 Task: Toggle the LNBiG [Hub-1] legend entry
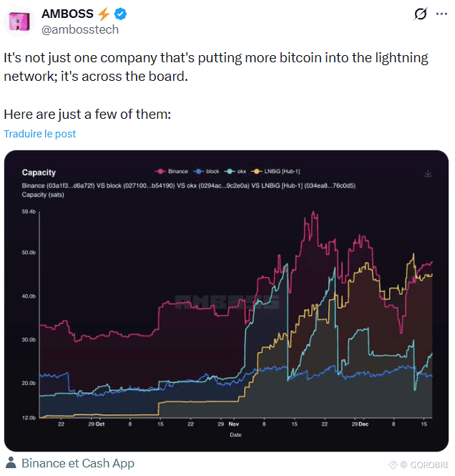(275, 172)
